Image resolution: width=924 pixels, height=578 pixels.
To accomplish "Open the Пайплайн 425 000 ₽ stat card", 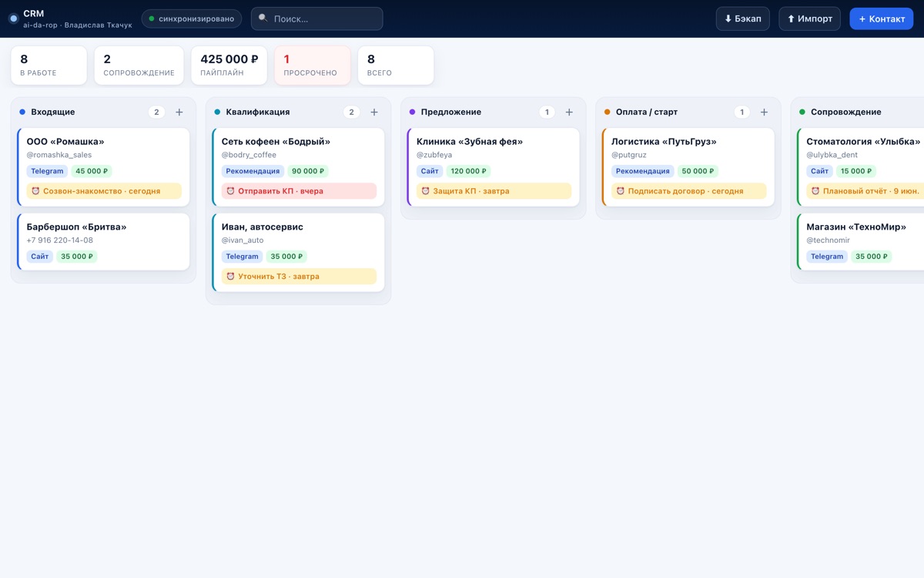I will click(x=229, y=66).
